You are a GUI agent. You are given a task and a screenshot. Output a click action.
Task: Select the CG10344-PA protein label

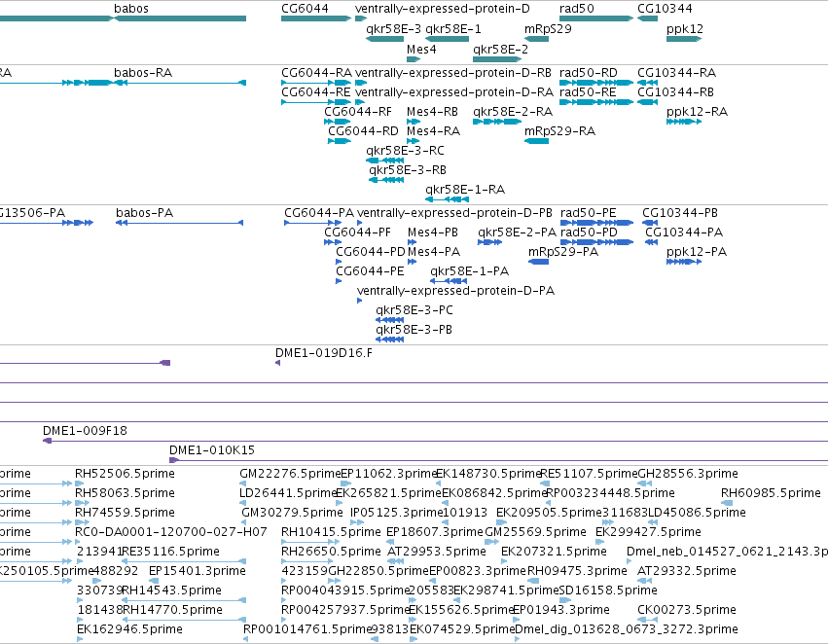[684, 233]
